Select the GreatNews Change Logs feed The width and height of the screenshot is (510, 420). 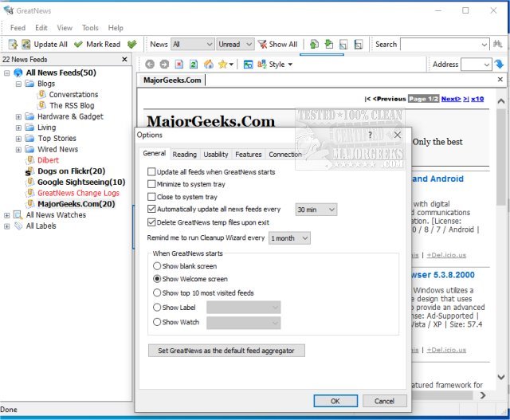(x=78, y=193)
